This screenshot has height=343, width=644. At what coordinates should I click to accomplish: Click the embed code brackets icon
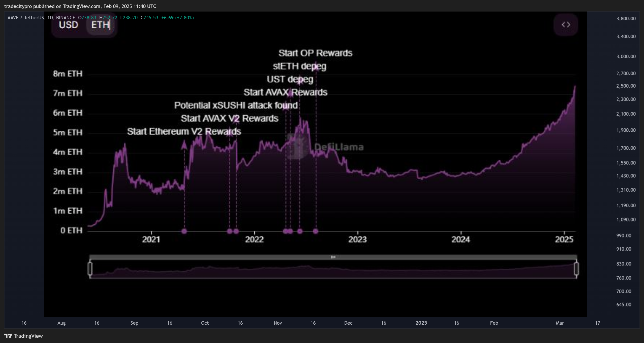(x=566, y=25)
